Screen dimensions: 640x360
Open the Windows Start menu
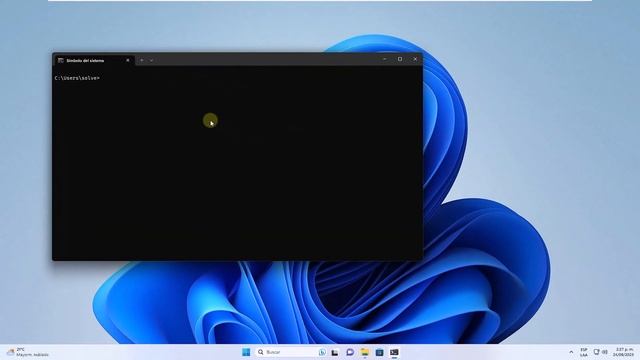[x=246, y=352]
